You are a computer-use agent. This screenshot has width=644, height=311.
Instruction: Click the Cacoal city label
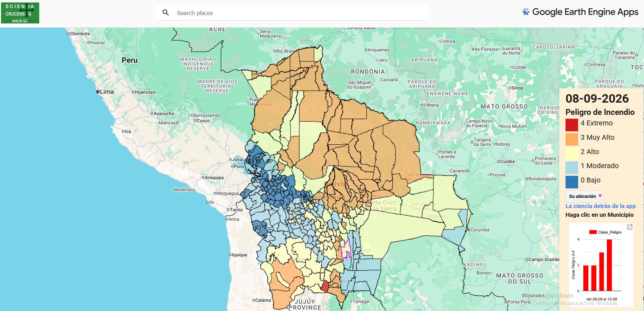click(387, 80)
